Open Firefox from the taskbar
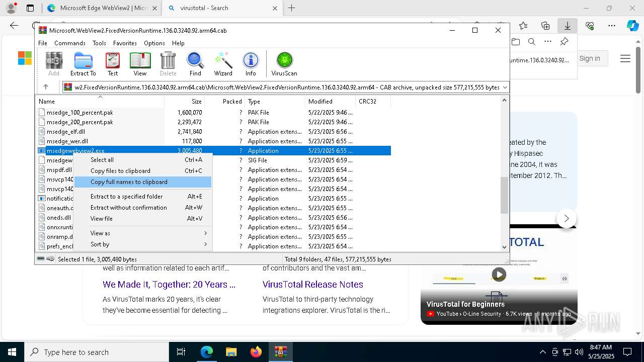 click(256, 352)
